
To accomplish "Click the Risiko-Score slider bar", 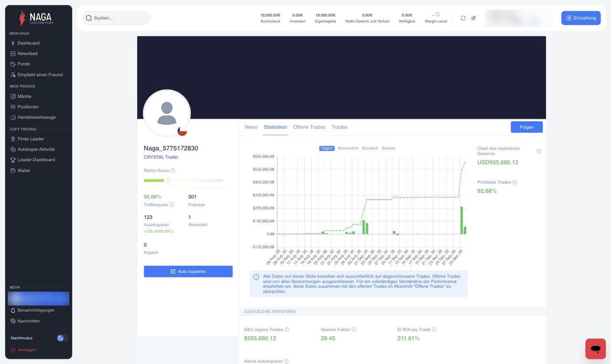I will [183, 180].
